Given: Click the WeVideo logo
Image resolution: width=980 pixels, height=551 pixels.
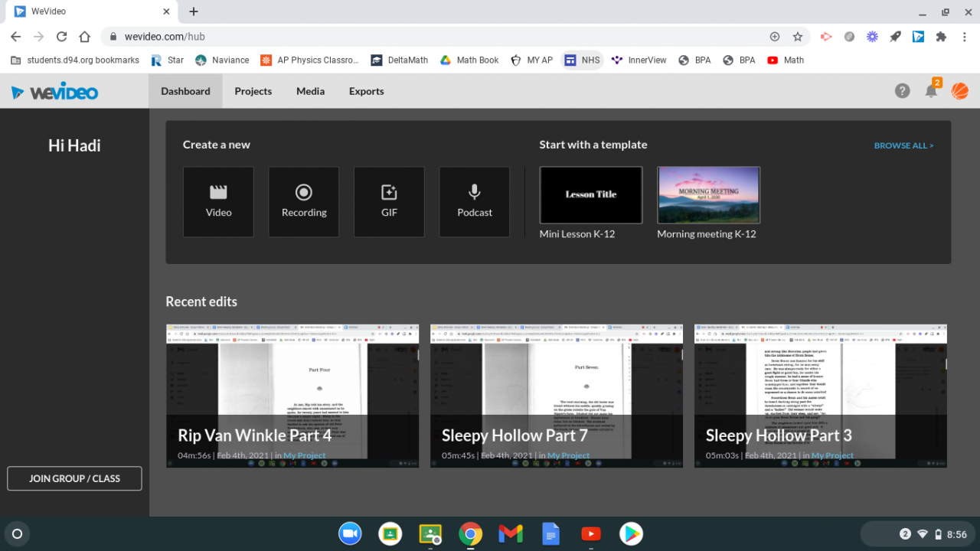Looking at the screenshot, I should click(x=55, y=92).
